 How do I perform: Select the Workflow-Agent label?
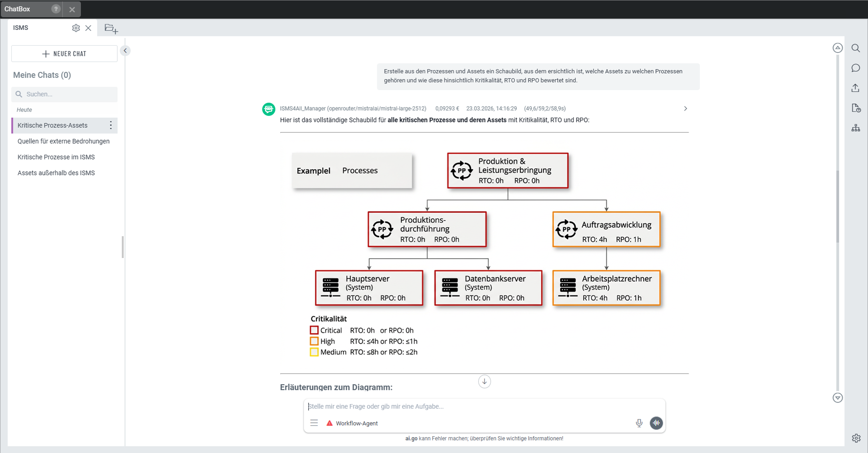[x=357, y=423]
